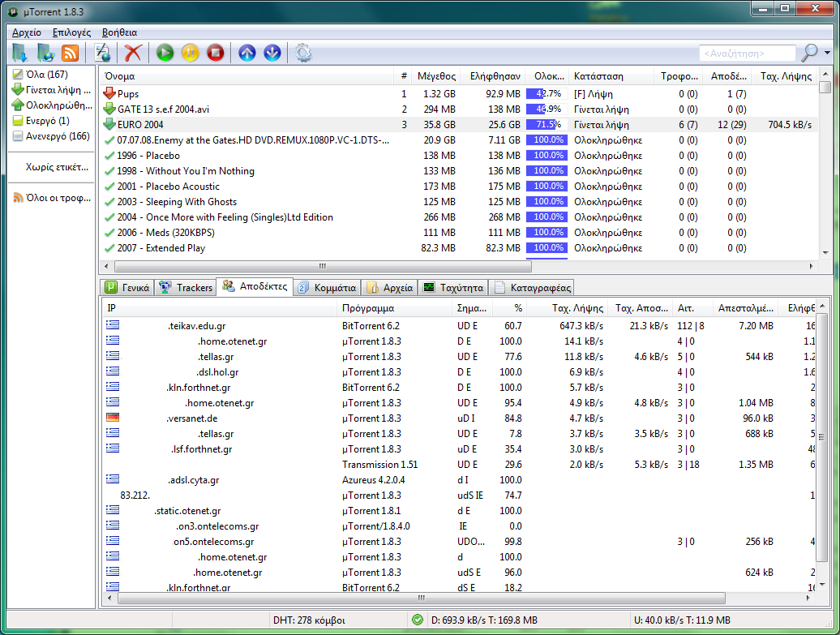Select the 2007 - Extended Play torrent
This screenshot has width=840, height=635.
pyautogui.click(x=459, y=248)
